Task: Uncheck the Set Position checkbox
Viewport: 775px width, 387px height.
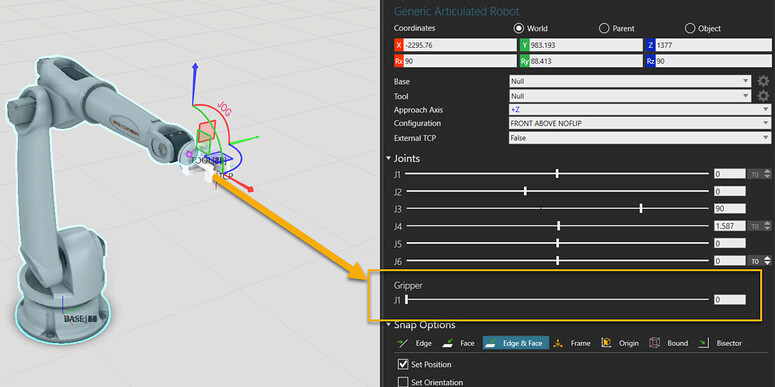Action: 403,364
